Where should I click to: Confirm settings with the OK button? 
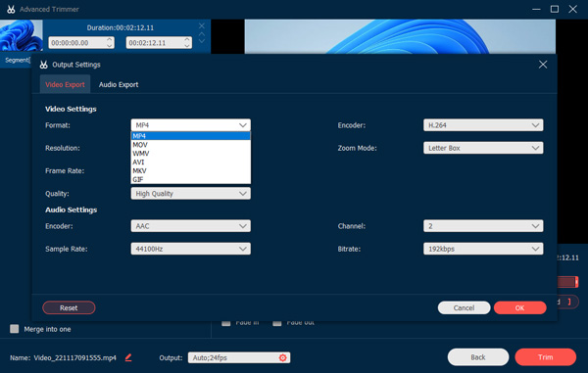(x=519, y=307)
